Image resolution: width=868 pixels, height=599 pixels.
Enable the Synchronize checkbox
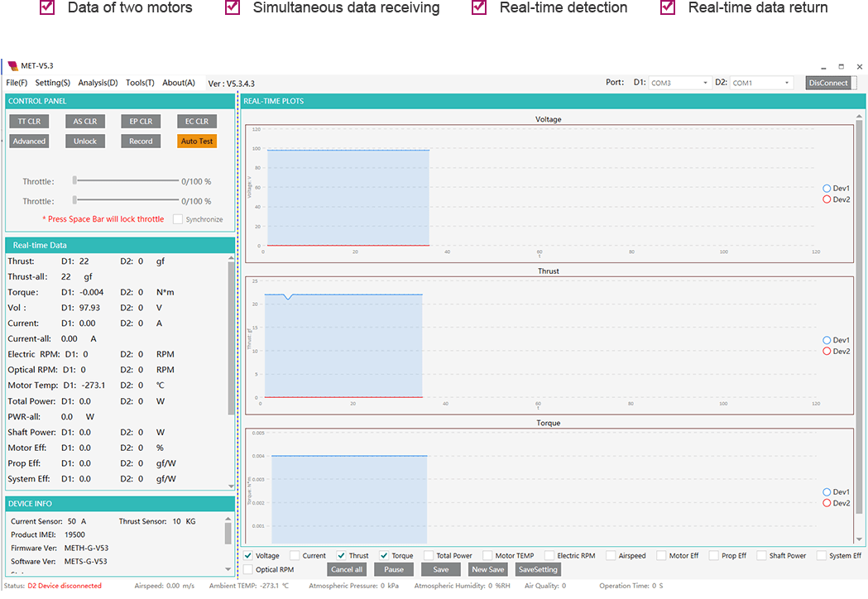tap(178, 219)
